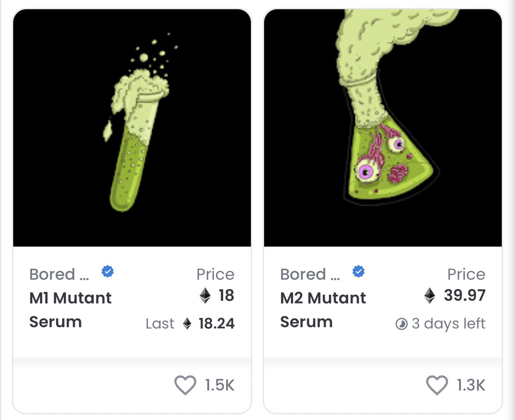This screenshot has width=515, height=420.
Task: Click the verified badge on the M2 card
Action: tap(358, 272)
